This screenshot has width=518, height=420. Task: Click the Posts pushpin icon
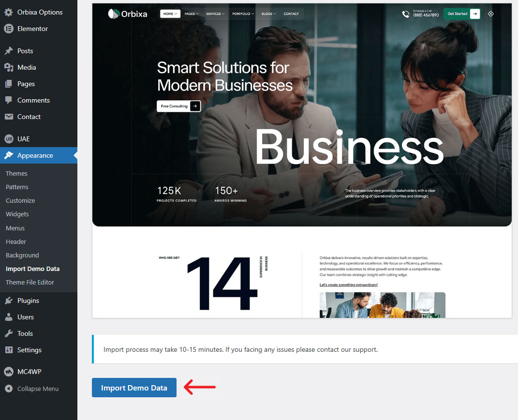pyautogui.click(x=9, y=51)
